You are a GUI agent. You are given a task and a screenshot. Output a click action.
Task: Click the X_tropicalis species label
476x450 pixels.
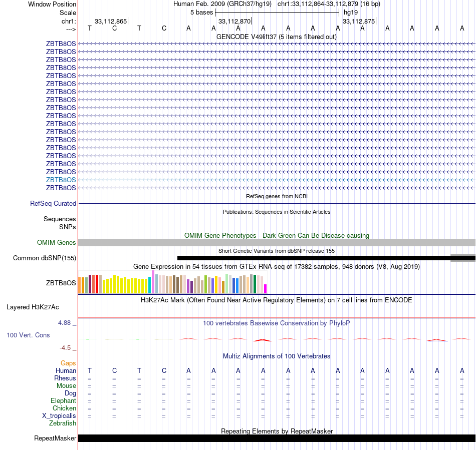pos(59,416)
